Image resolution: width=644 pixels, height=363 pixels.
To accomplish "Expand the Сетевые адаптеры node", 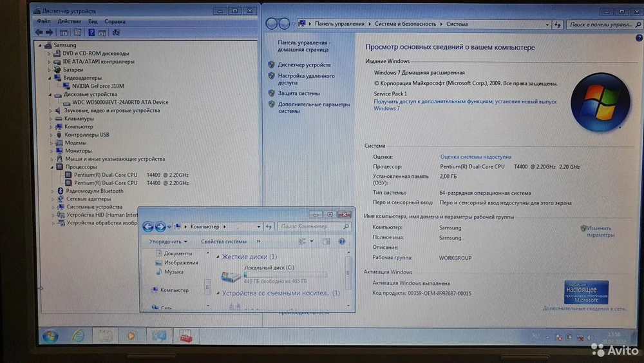I will pyautogui.click(x=53, y=199).
